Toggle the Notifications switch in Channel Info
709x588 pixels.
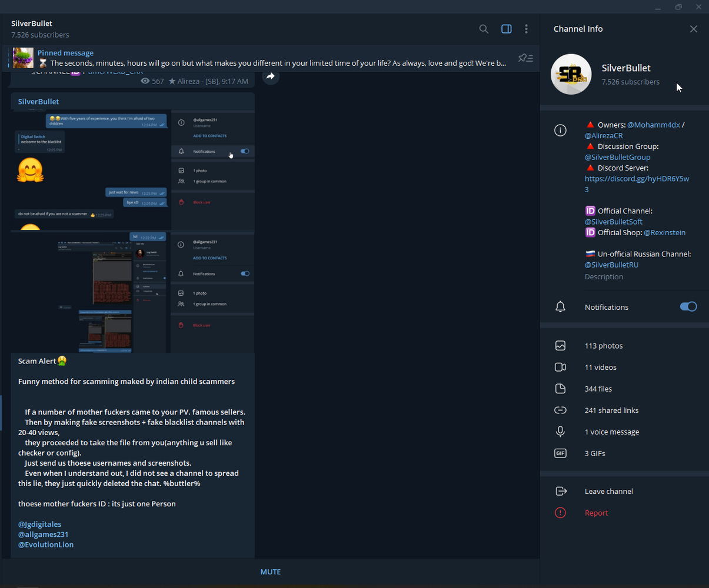pyautogui.click(x=688, y=306)
